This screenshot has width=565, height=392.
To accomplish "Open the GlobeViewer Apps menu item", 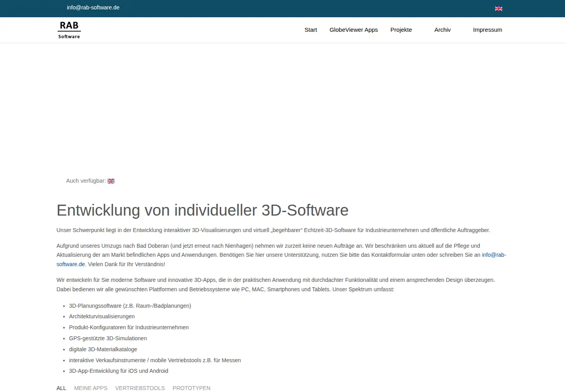I will pyautogui.click(x=354, y=30).
